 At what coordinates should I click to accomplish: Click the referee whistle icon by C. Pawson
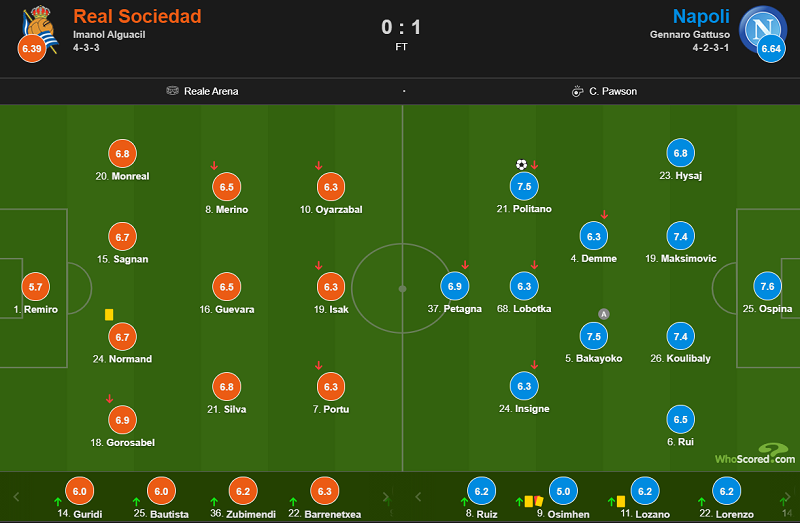577,91
